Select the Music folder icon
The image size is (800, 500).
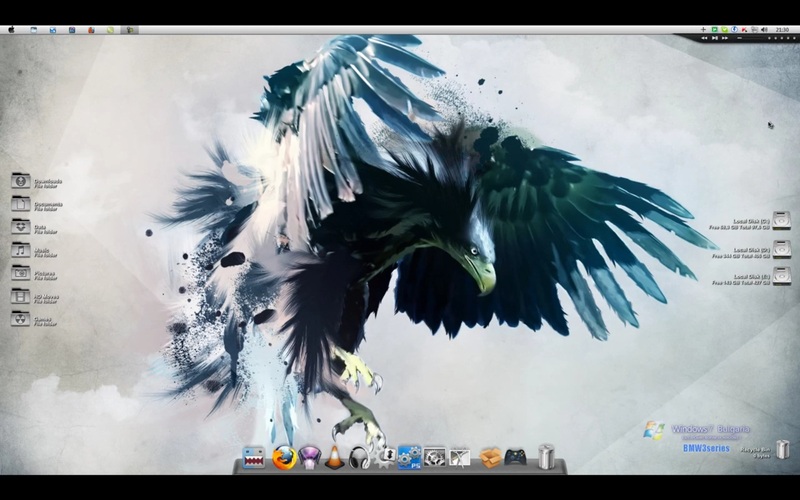tap(21, 250)
